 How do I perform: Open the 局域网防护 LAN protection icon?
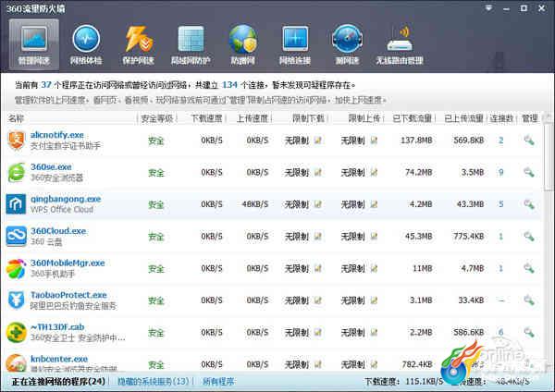click(x=191, y=44)
